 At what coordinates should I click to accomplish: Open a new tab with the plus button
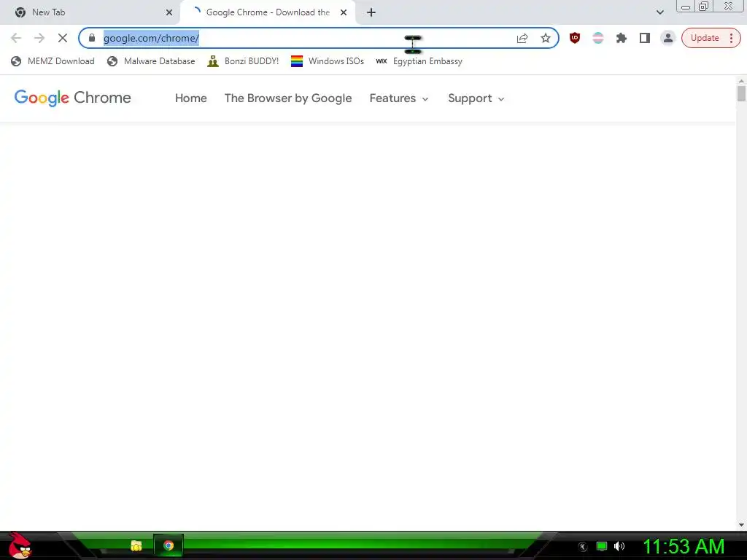click(x=371, y=12)
